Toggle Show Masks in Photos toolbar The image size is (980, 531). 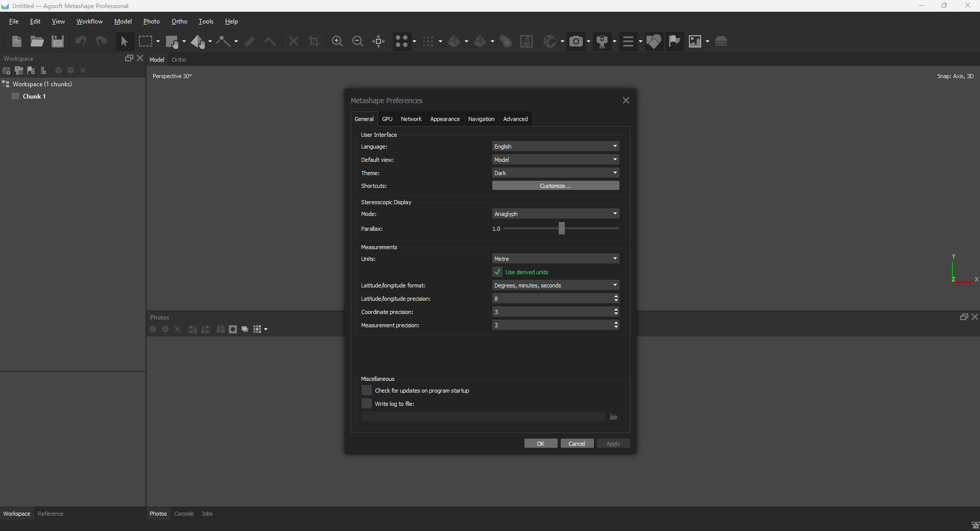233,329
